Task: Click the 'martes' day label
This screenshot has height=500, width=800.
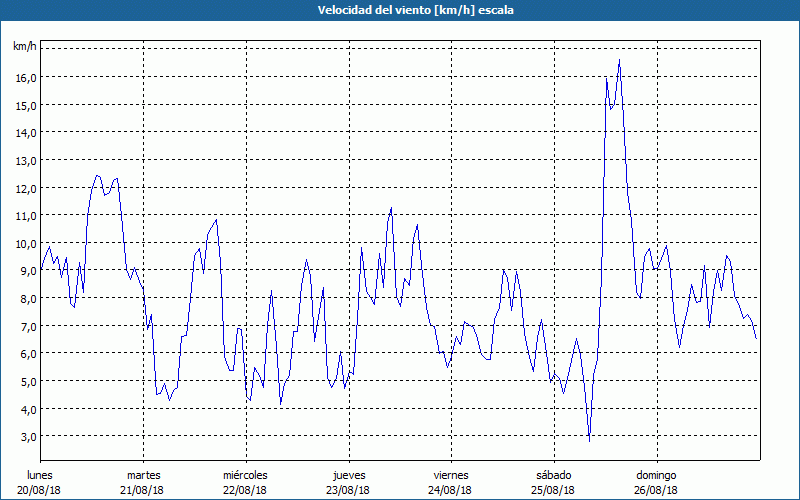Action: (143, 475)
